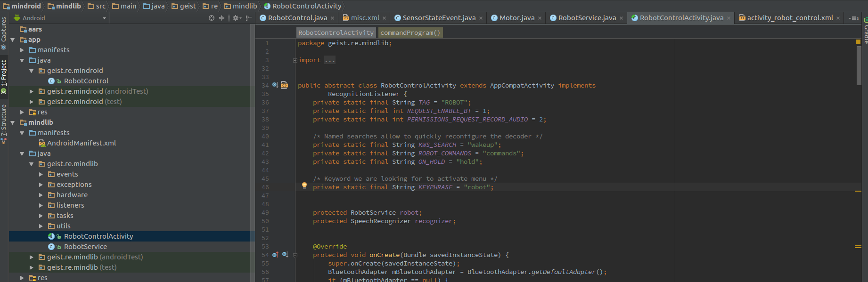Click the Scroll from Source crosshair icon

212,18
